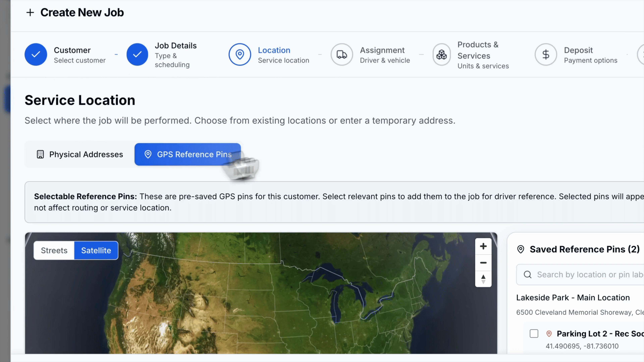This screenshot has height=362, width=644.
Task: Open the Physical Addresses tab
Action: point(80,154)
